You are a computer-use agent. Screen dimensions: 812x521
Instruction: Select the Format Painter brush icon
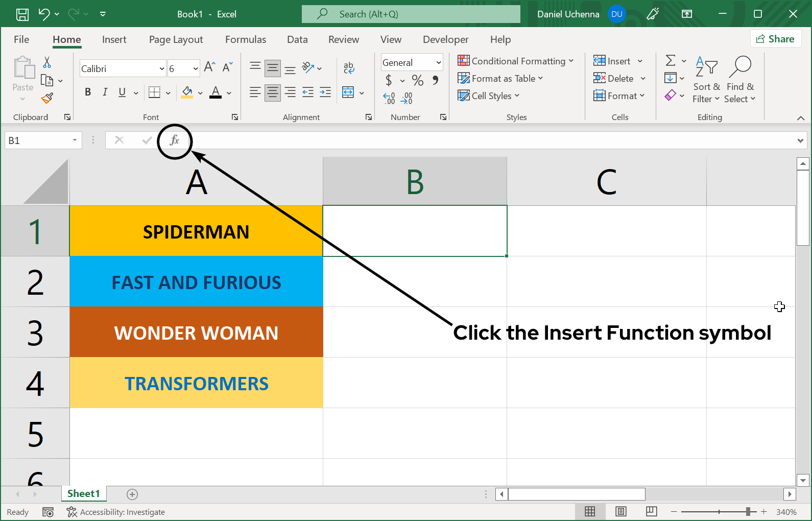(x=47, y=98)
